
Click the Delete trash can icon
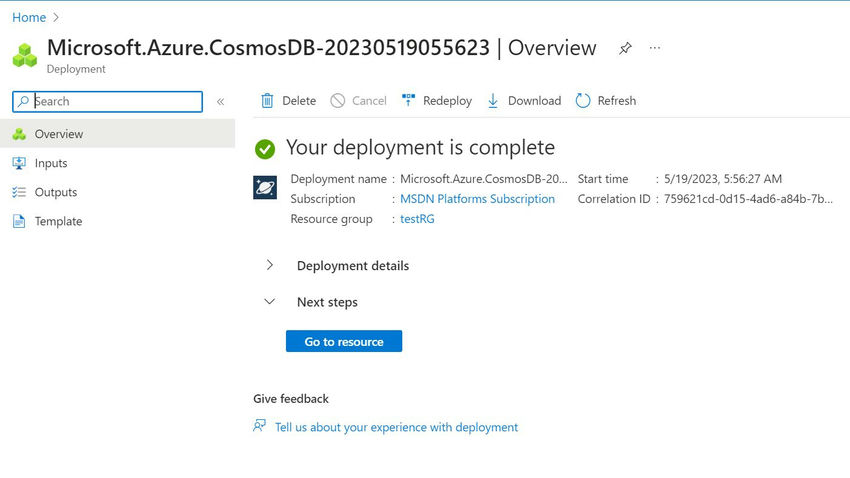click(x=267, y=101)
